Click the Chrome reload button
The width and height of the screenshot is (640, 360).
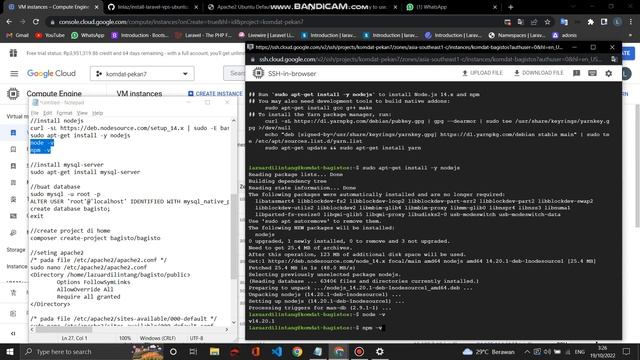[x=36, y=22]
